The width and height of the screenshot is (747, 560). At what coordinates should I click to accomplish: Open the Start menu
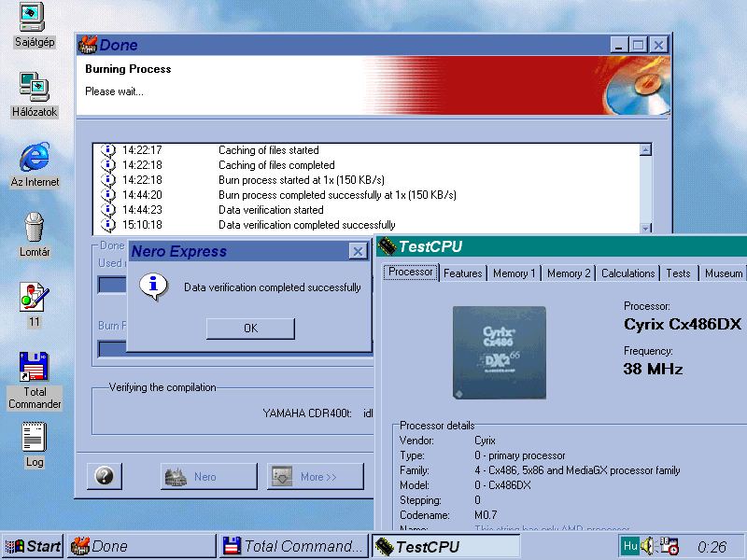click(33, 546)
